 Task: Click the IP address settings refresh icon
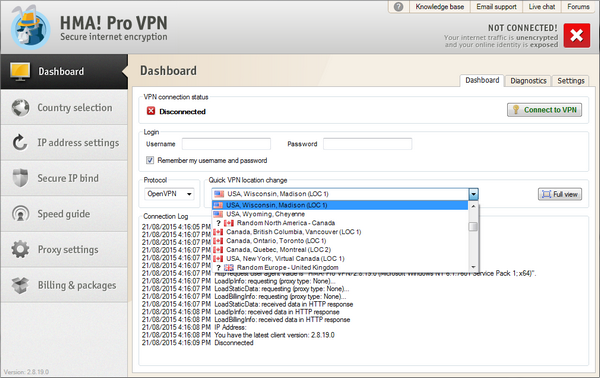tap(20, 143)
